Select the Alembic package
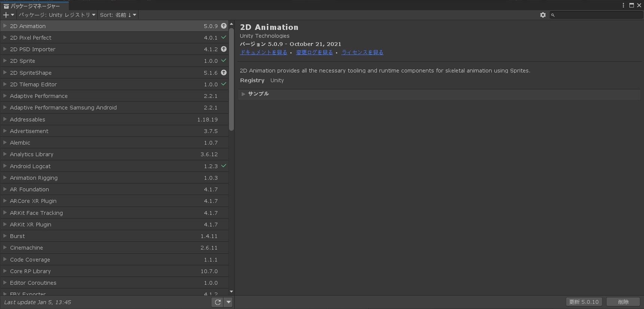Image resolution: width=644 pixels, height=309 pixels. pyautogui.click(x=114, y=142)
